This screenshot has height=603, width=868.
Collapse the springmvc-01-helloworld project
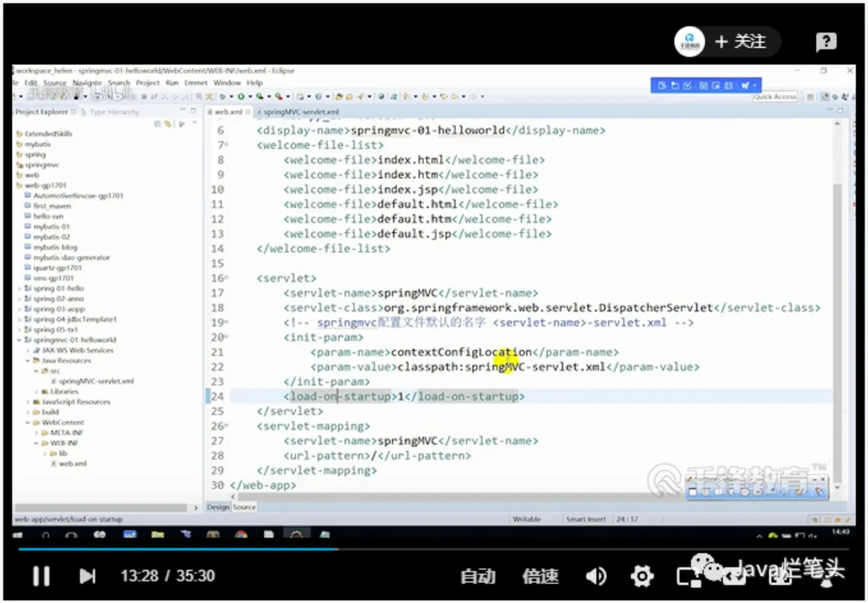[x=20, y=340]
